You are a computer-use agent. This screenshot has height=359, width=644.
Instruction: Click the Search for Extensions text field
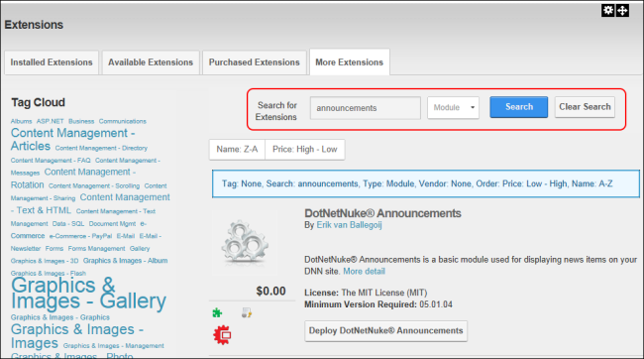pos(366,108)
